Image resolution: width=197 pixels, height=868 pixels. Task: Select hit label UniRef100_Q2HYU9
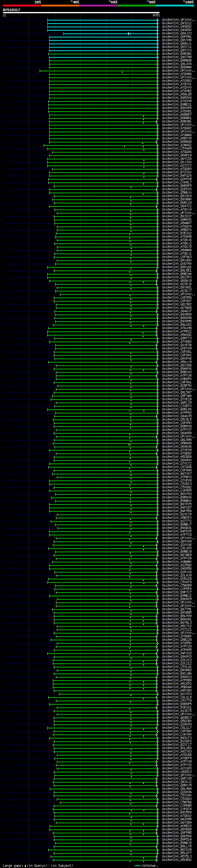point(177,179)
